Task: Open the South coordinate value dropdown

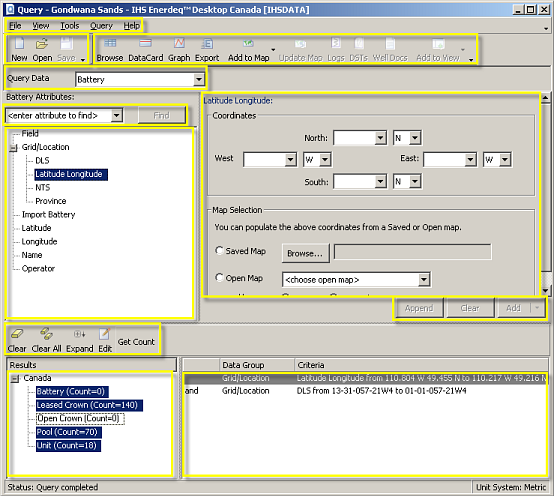Action: coord(380,182)
